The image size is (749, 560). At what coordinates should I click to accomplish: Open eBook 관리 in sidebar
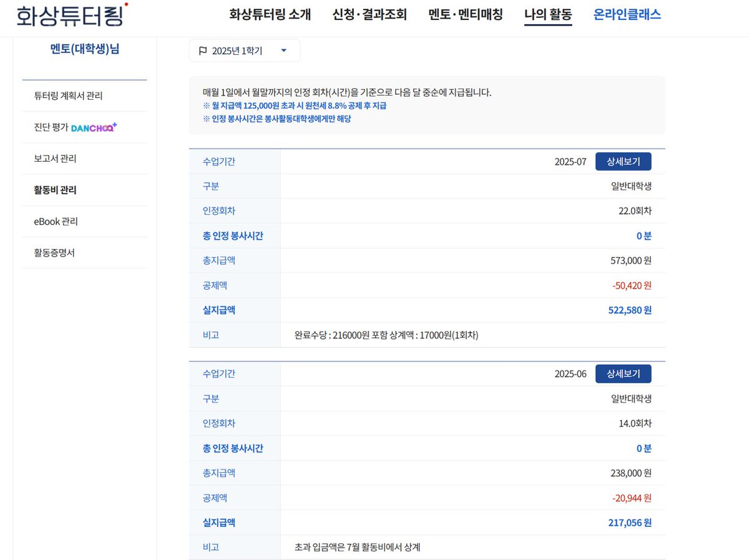(x=84, y=222)
